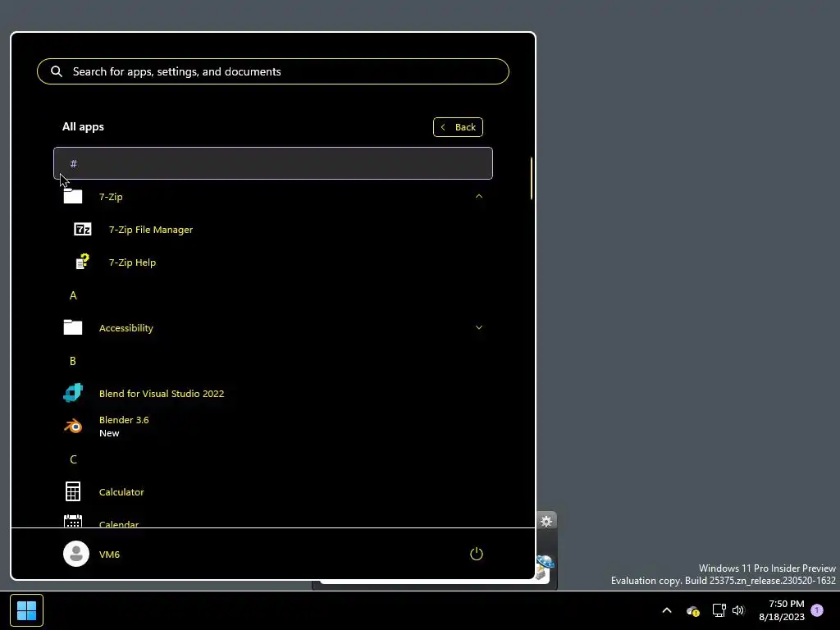Click the VM6 user avatar
Image resolution: width=840 pixels, height=630 pixels.
76,554
